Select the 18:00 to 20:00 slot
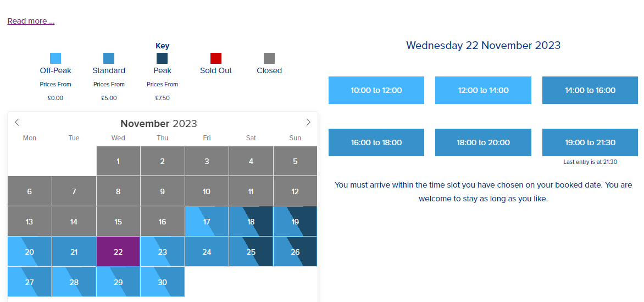 (x=483, y=142)
